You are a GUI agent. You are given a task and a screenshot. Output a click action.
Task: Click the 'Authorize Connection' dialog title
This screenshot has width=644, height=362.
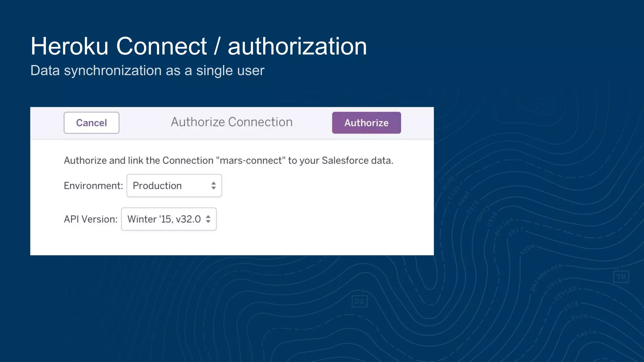pos(232,122)
